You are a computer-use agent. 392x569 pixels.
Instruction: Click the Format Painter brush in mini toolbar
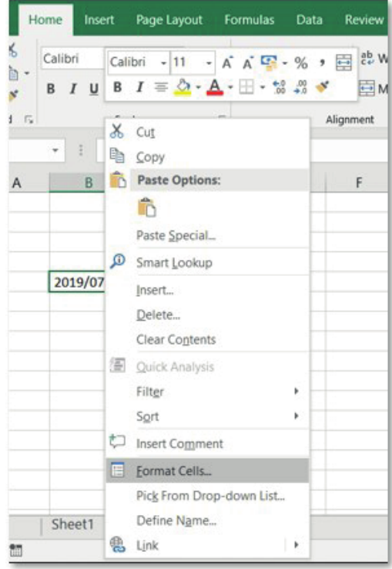pyautogui.click(x=322, y=86)
